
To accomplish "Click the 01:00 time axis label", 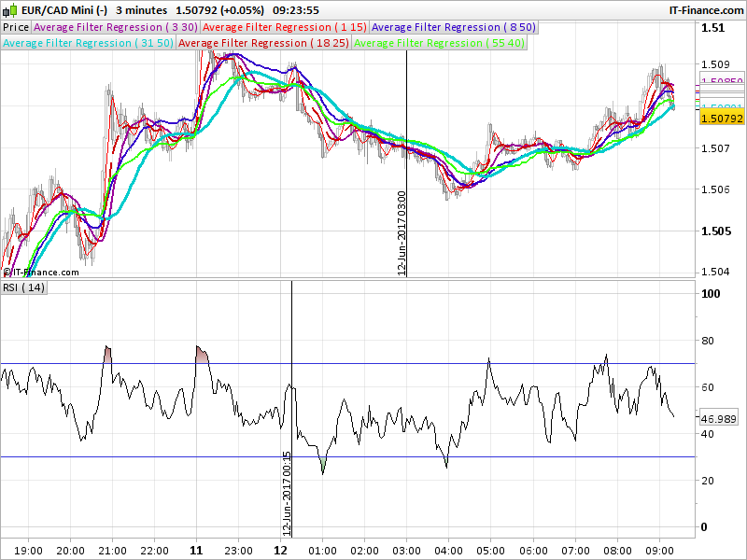I will click(x=322, y=551).
